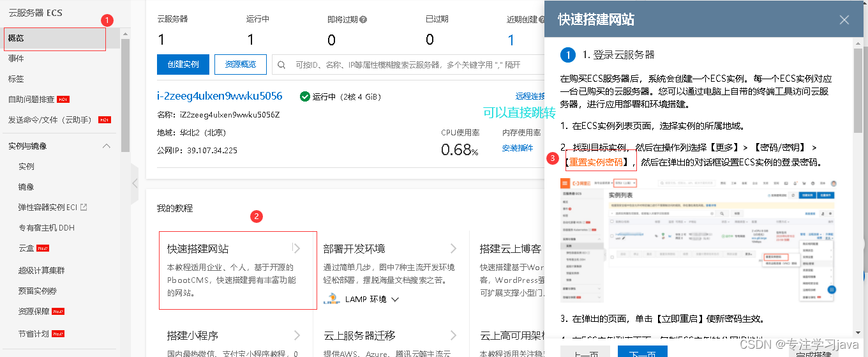This screenshot has height=357, width=868.
Task: Click the help icon beside 即将过期
Action: 363,19
